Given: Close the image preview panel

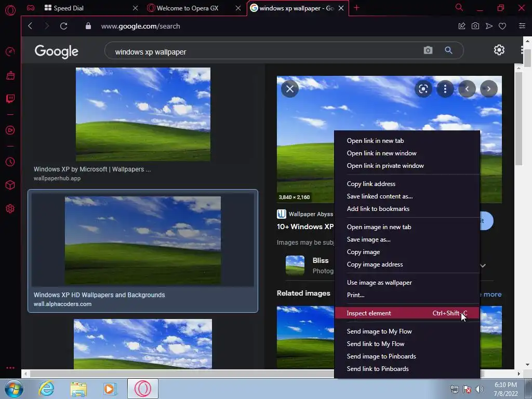Looking at the screenshot, I should pos(290,89).
